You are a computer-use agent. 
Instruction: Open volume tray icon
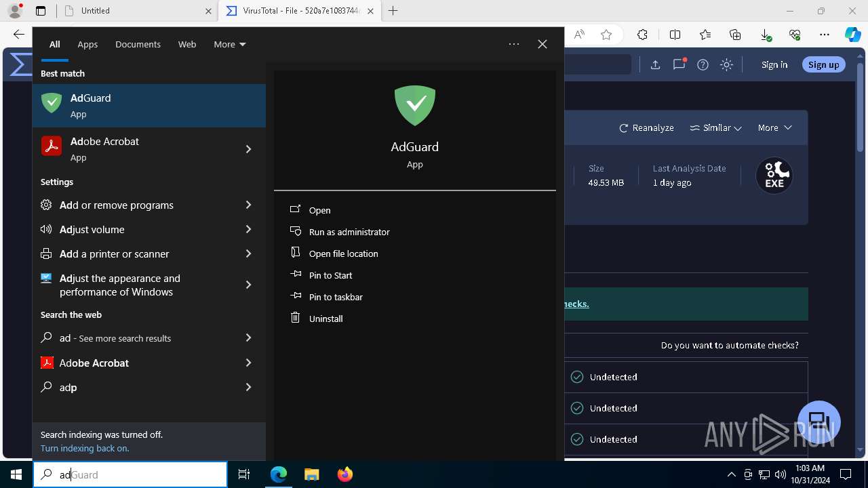(780, 474)
